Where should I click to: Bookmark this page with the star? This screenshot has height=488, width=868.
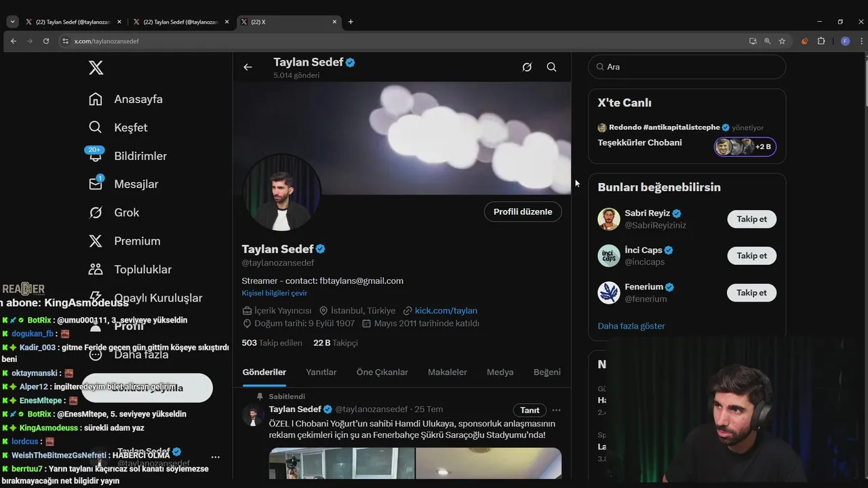(782, 41)
